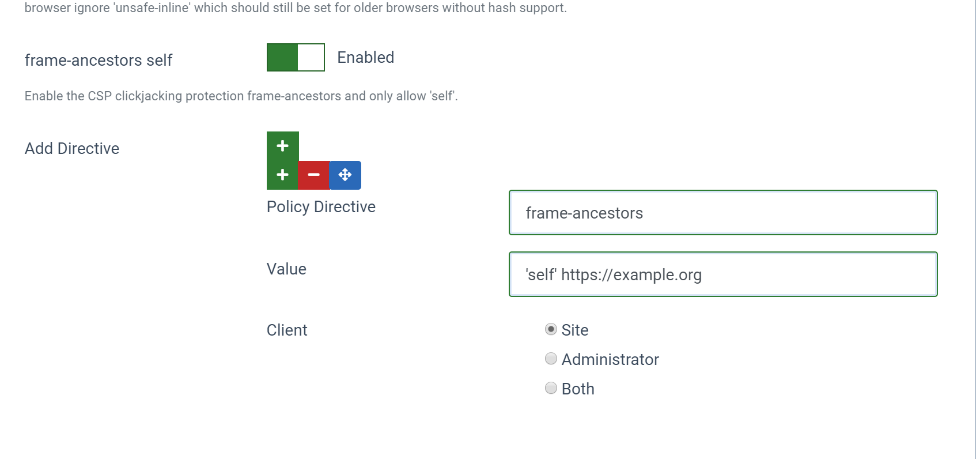Image resolution: width=980 pixels, height=459 pixels.
Task: Click the 'Policy Directive' label
Action: [x=321, y=207]
